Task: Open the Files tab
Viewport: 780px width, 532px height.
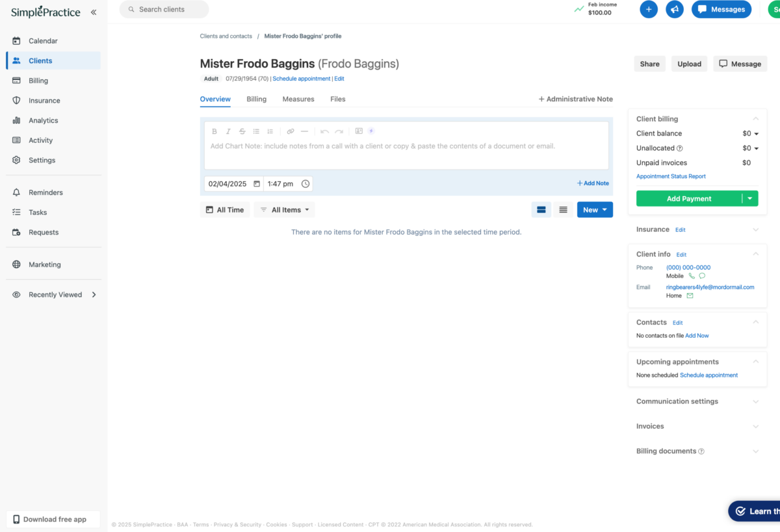Action: coord(337,99)
